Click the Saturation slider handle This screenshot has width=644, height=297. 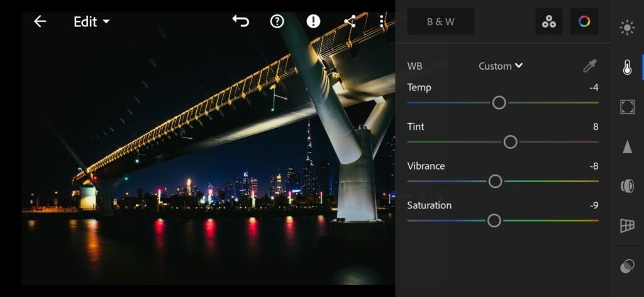coord(494,220)
